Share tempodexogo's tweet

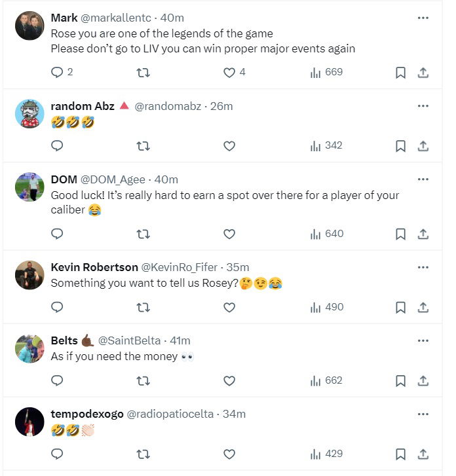point(423,454)
